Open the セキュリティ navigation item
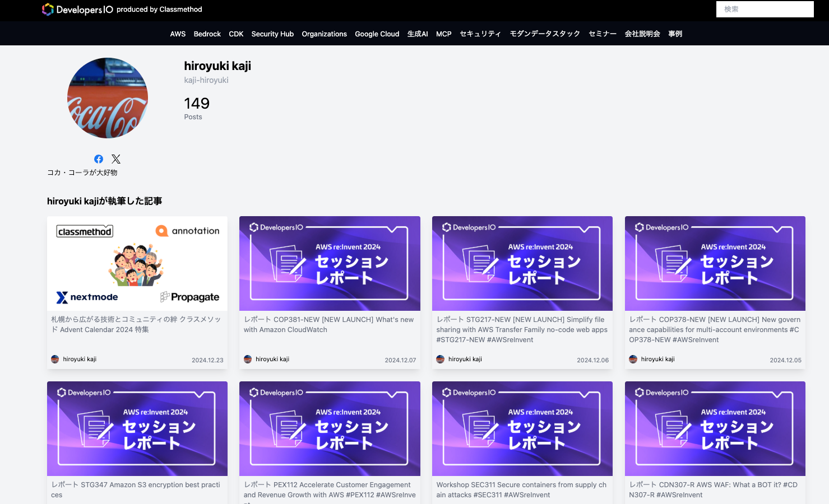Viewport: 829px width, 504px height. click(480, 34)
